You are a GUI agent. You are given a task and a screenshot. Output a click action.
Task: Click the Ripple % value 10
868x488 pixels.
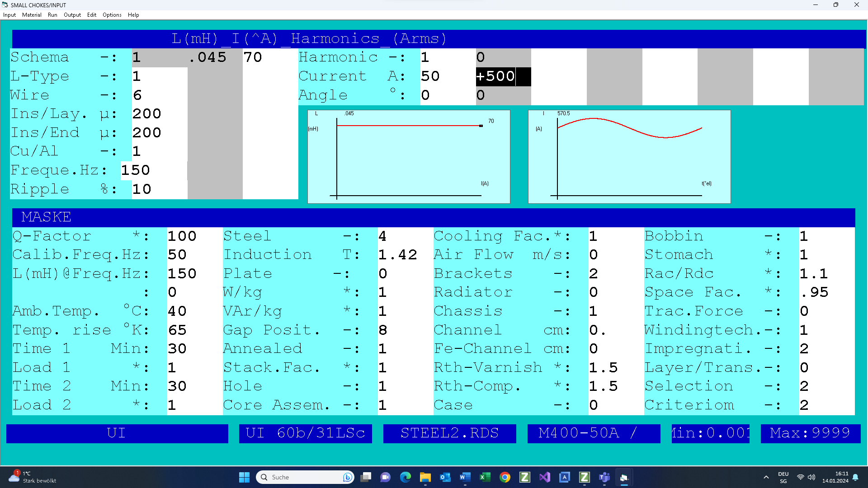click(160, 189)
